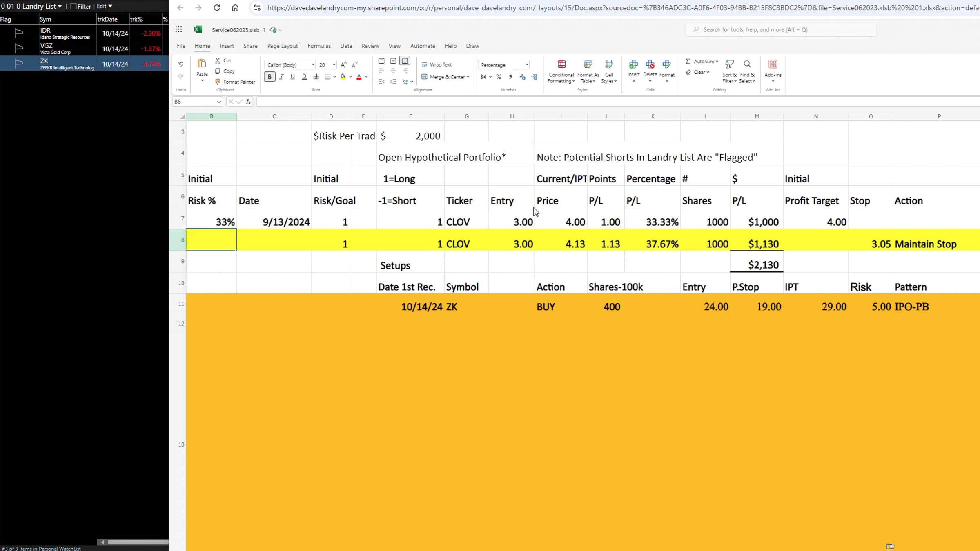
Task: Click the Copy icon
Action: (218, 71)
